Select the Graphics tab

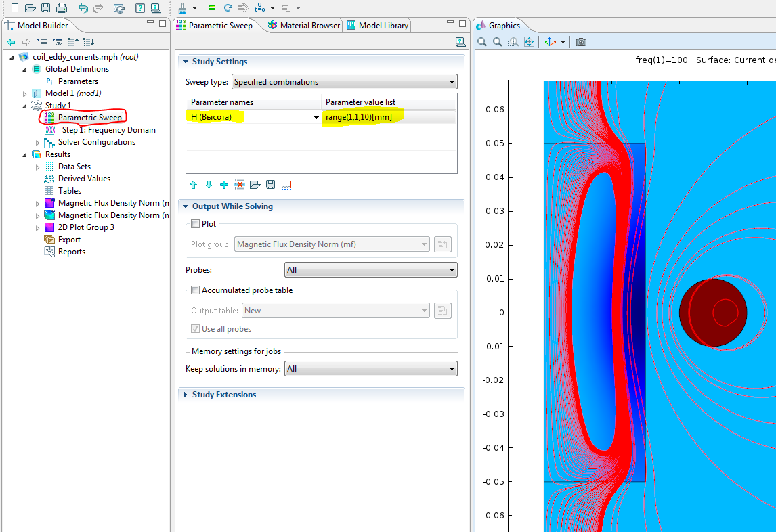pos(499,25)
